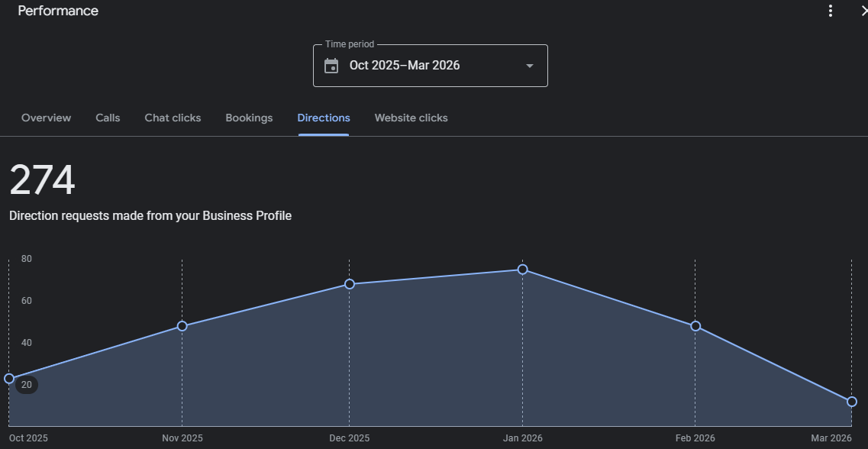Go to the Bookings tab

[249, 118]
